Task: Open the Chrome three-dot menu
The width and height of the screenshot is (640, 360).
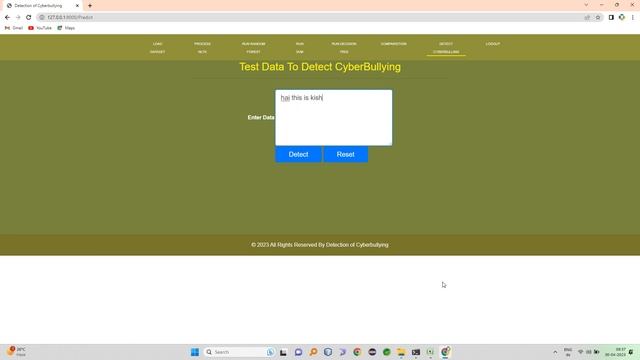Action: [633, 17]
